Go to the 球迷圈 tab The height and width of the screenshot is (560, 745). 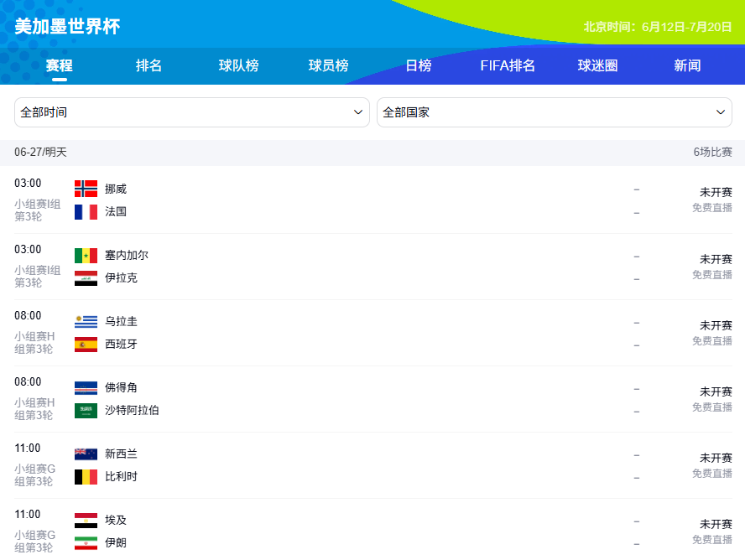coord(597,65)
